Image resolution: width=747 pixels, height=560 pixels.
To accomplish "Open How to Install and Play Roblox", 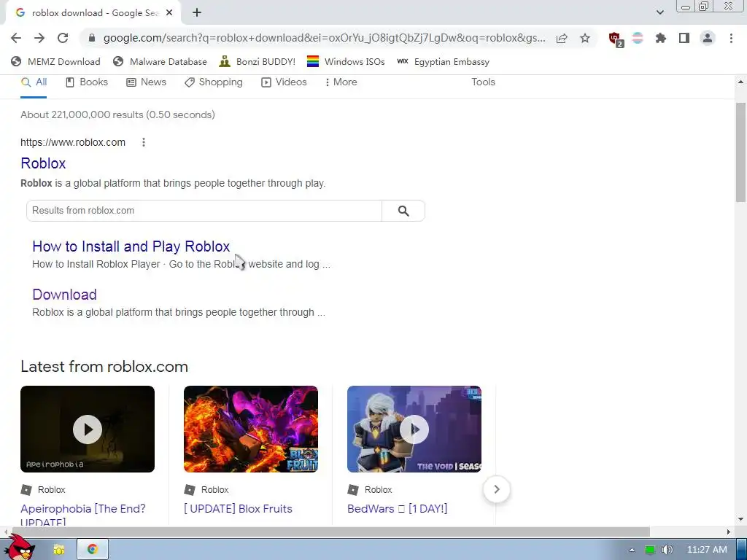I will [x=131, y=246].
